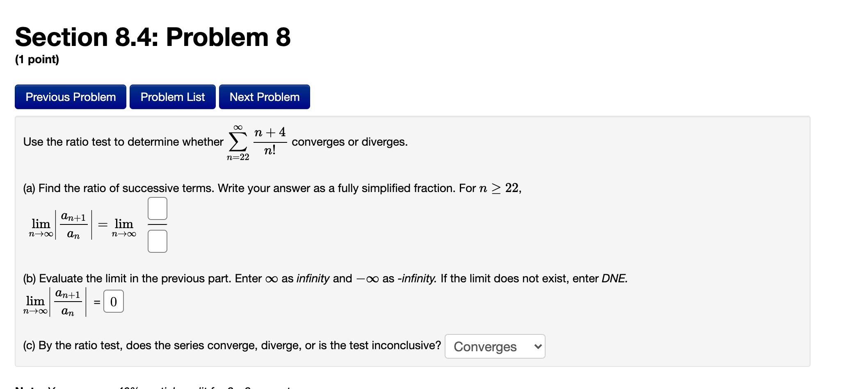Viewport: 868px width, 389px height.
Task: Go to the Next Problem
Action: pos(264,97)
